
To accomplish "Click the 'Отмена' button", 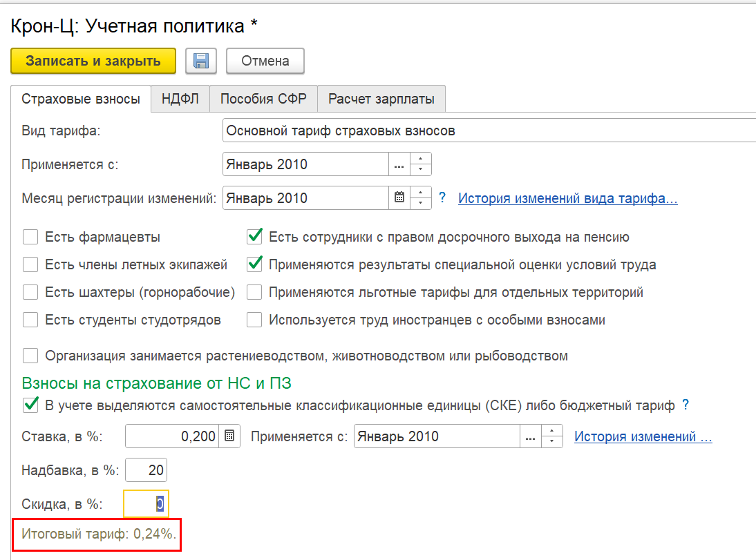I will (265, 61).
